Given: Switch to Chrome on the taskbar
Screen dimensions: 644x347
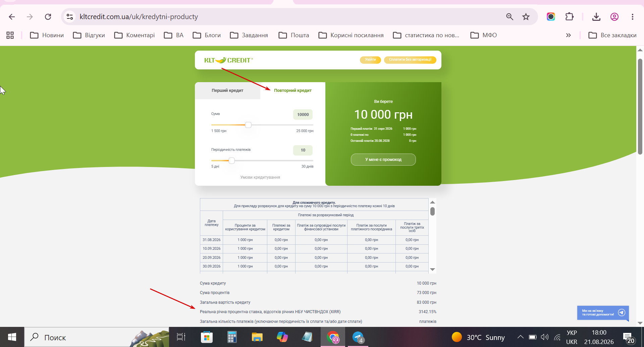Looking at the screenshot, I should pos(333,337).
